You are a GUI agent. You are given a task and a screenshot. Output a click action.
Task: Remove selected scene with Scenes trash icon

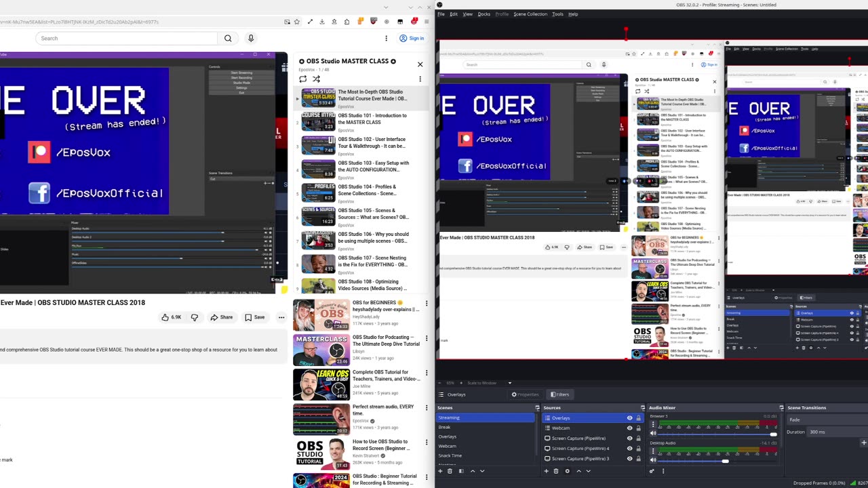450,471
